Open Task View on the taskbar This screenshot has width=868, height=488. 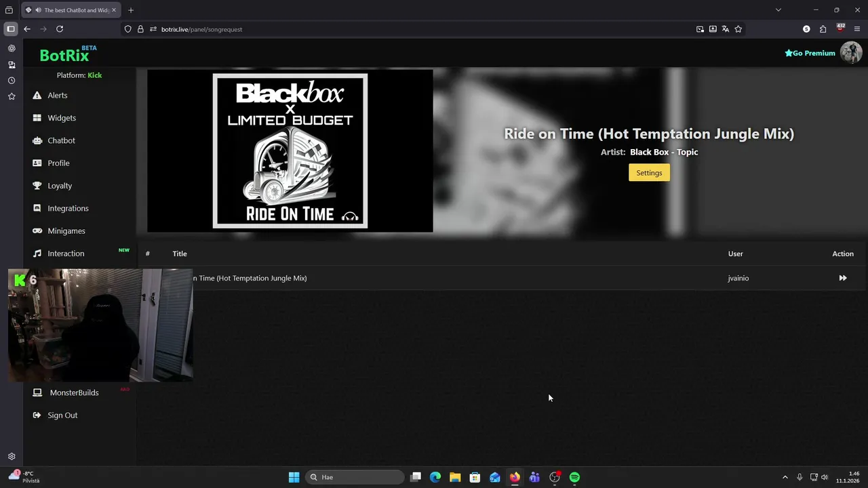click(x=416, y=477)
